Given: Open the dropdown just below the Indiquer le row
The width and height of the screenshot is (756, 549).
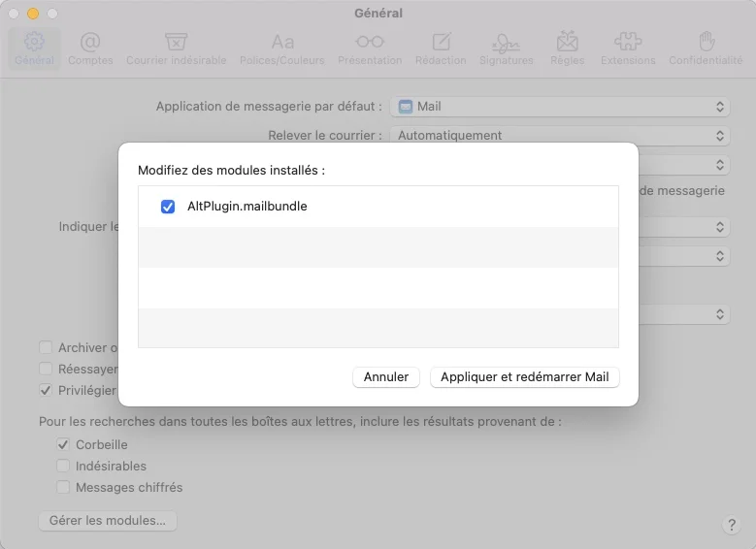Looking at the screenshot, I should (x=684, y=255).
